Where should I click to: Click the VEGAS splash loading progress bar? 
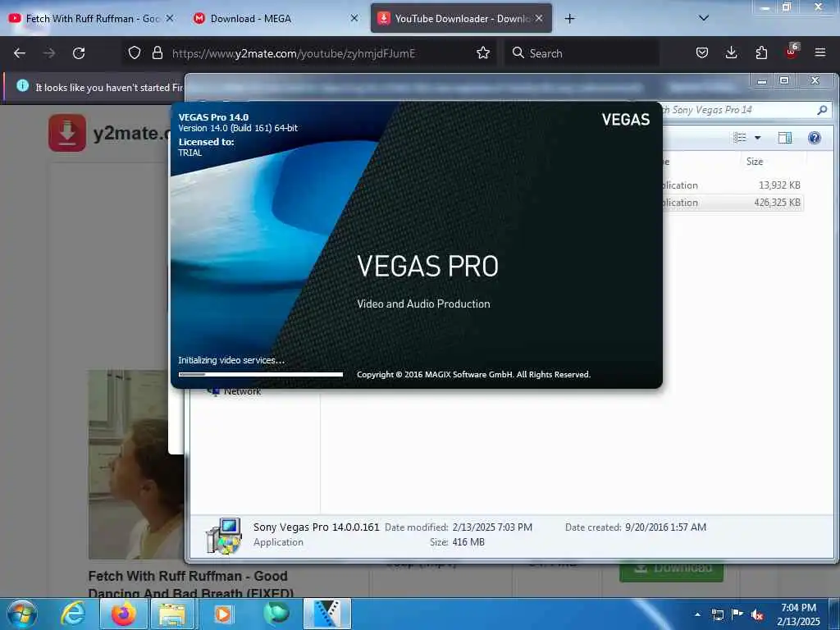click(260, 374)
